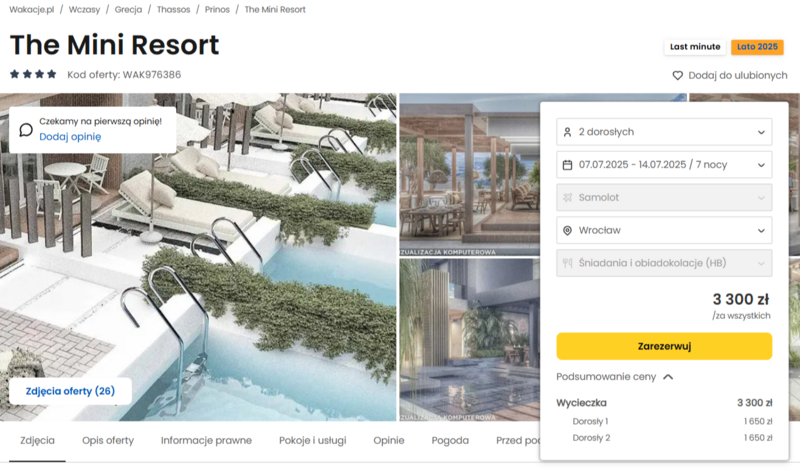Open the Pogoda tab
The height and width of the screenshot is (475, 800).
point(450,440)
